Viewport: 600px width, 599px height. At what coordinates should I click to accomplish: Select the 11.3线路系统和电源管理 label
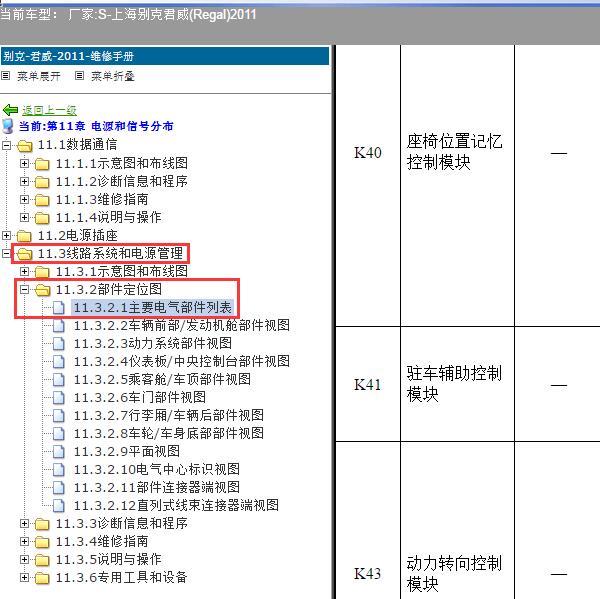110,253
